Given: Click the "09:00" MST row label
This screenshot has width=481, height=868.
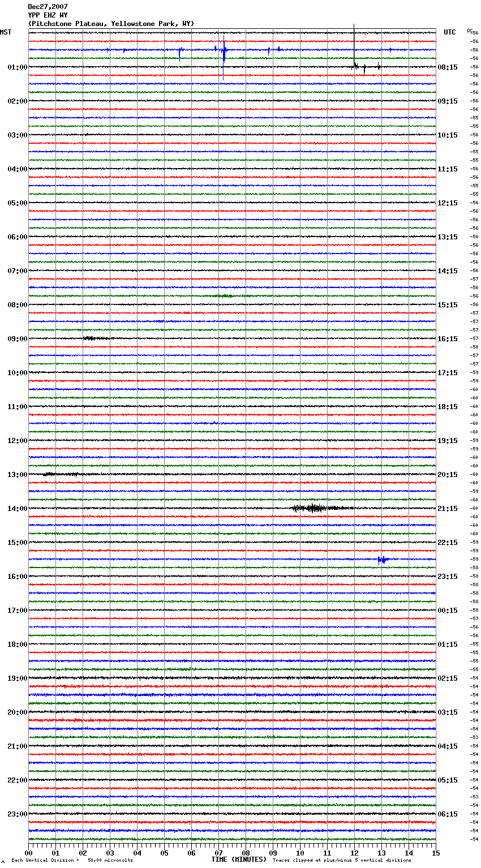Looking at the screenshot, I should 18,339.
